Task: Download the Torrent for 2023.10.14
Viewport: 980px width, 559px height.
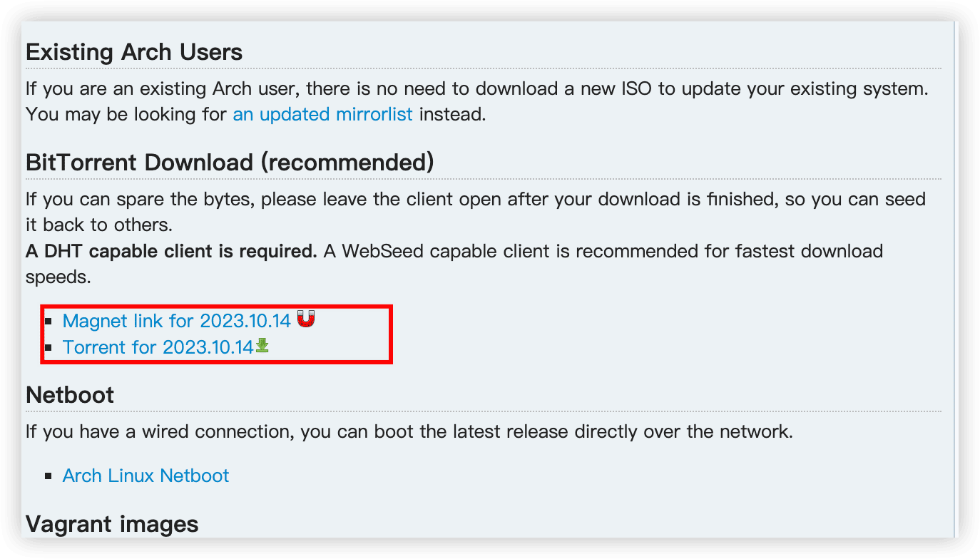Action: coord(158,347)
